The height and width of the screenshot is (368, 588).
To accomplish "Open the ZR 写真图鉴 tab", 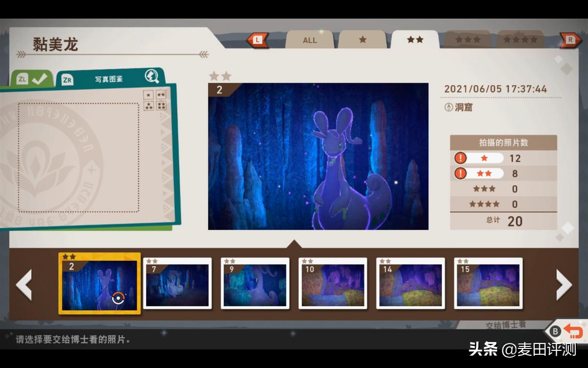I will coord(110,78).
